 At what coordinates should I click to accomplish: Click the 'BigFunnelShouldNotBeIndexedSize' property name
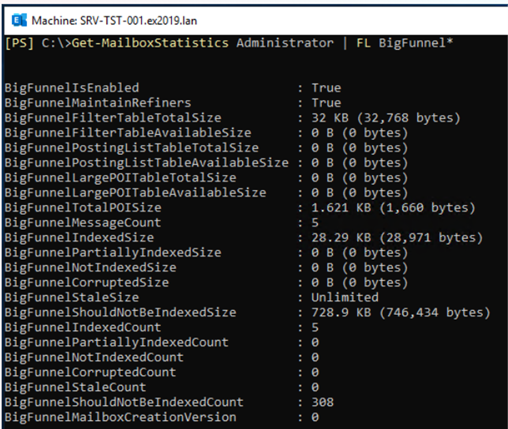(x=120, y=312)
